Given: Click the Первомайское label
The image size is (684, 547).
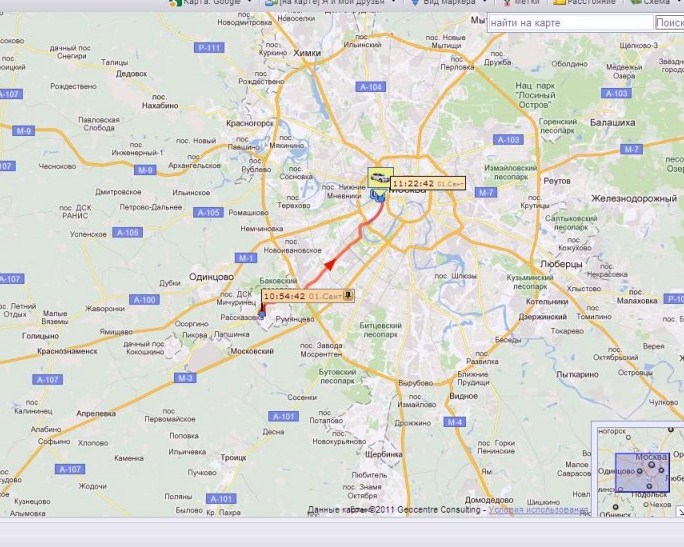Looking at the screenshot, I should [x=170, y=419].
